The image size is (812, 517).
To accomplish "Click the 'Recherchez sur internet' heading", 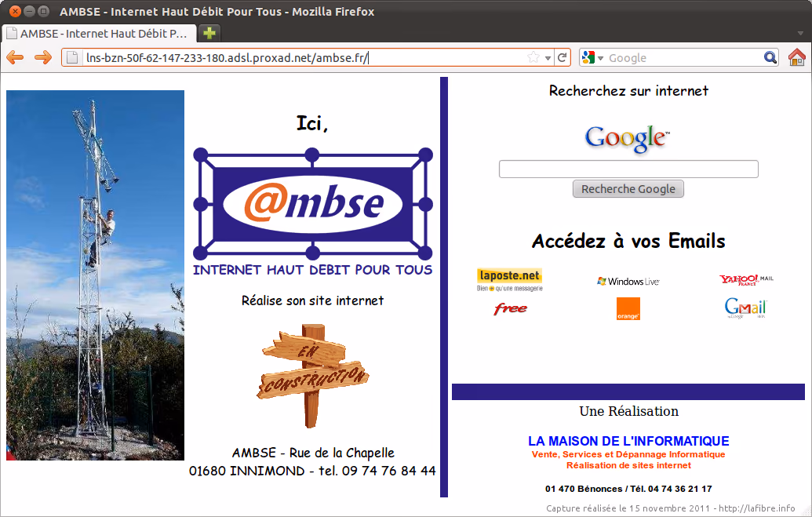I will click(628, 91).
